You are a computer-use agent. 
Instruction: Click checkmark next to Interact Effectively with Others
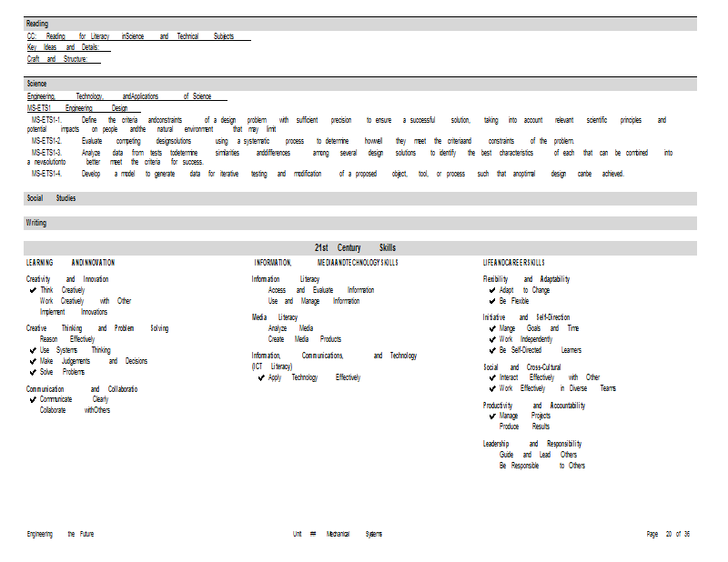492,377
